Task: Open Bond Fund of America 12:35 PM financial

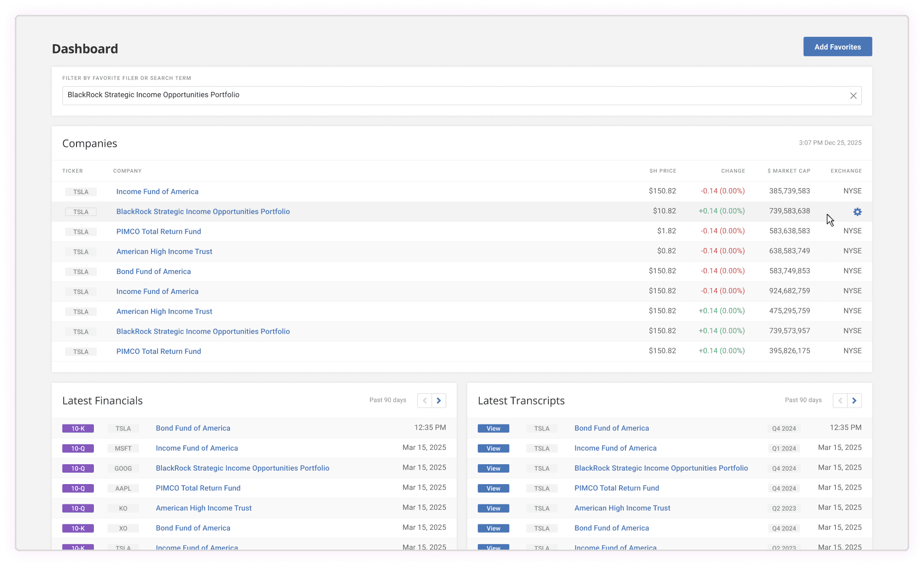Action: point(193,428)
